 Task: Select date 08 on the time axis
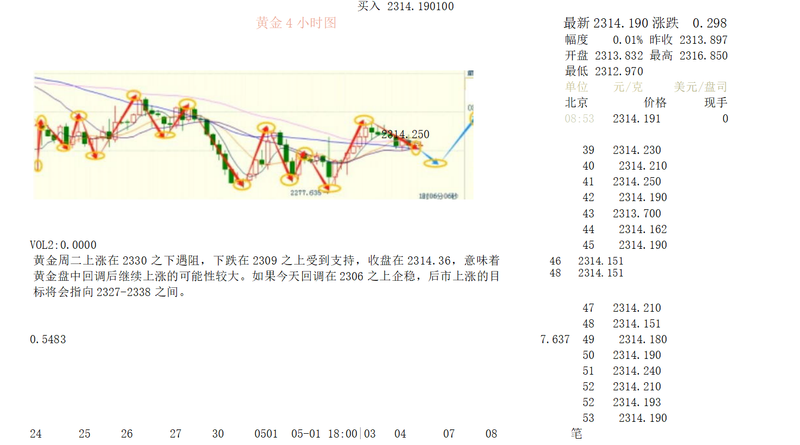pyautogui.click(x=491, y=434)
